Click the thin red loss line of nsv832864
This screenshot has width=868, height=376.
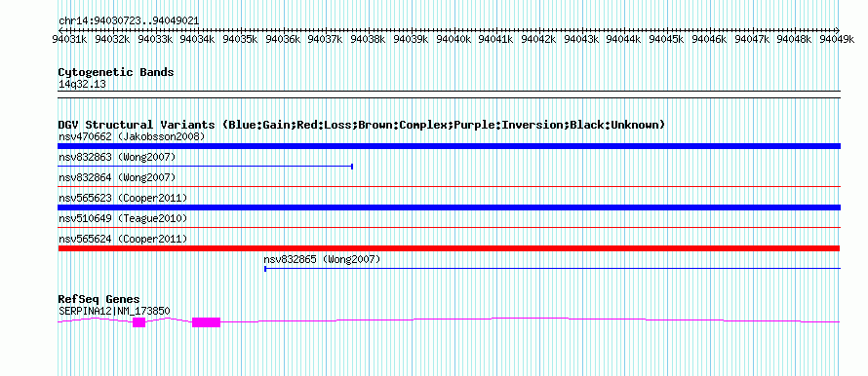(x=449, y=187)
